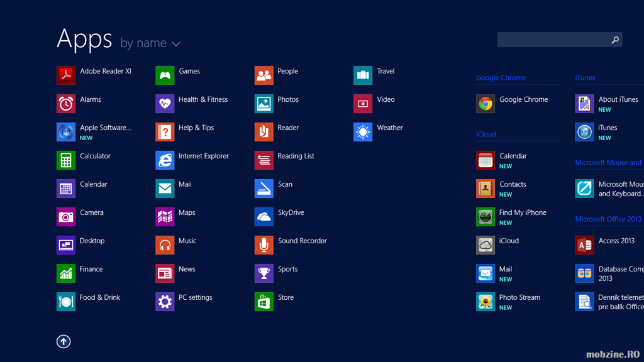Open Adobe Reader XI app
The height and width of the screenshot is (362, 644).
pos(94,75)
